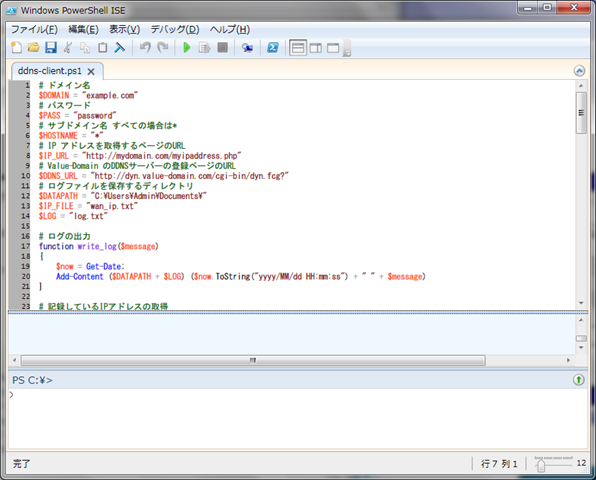Show script pane on top layout
This screenshot has width=596, height=480.
[x=298, y=48]
